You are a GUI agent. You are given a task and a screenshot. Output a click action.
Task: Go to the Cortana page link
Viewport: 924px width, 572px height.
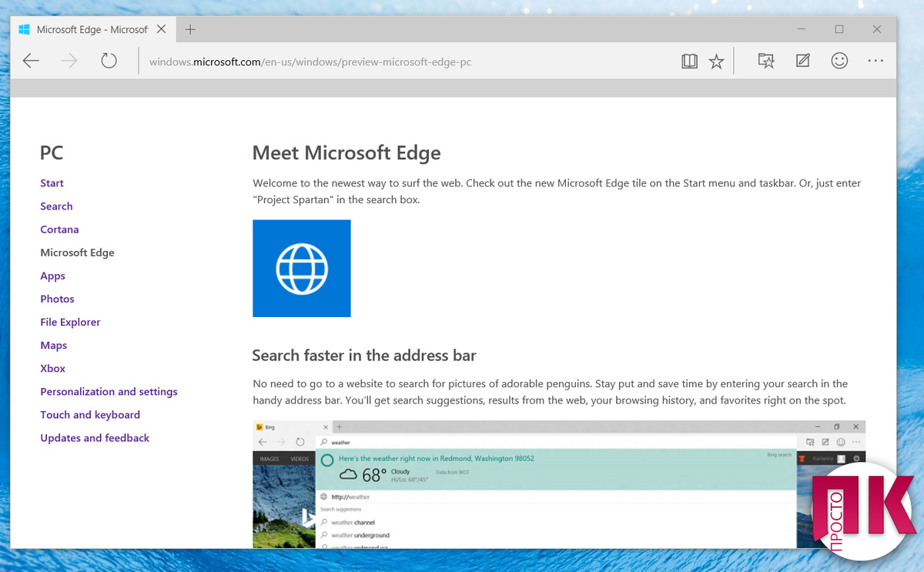(59, 229)
